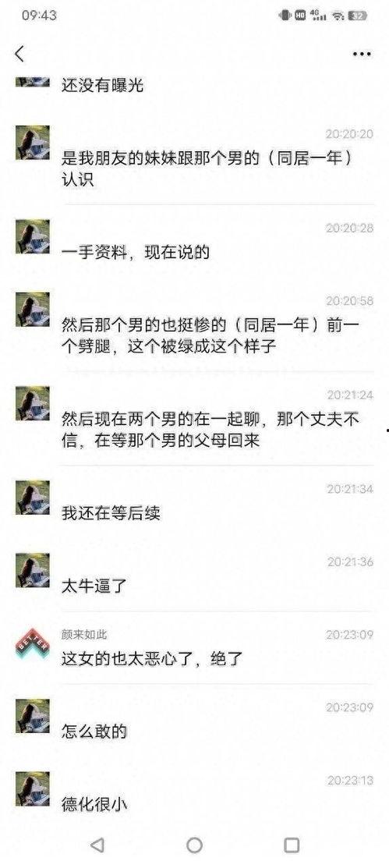Tap the 20:23:13 timestamp
The height and width of the screenshot is (868, 389).
click(x=349, y=780)
